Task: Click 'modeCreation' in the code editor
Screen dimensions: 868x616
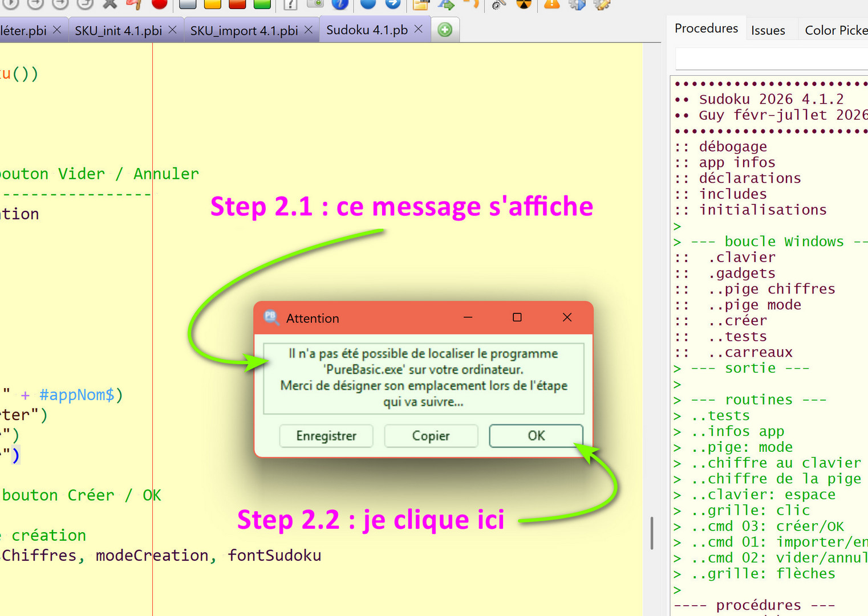Action: 152,556
